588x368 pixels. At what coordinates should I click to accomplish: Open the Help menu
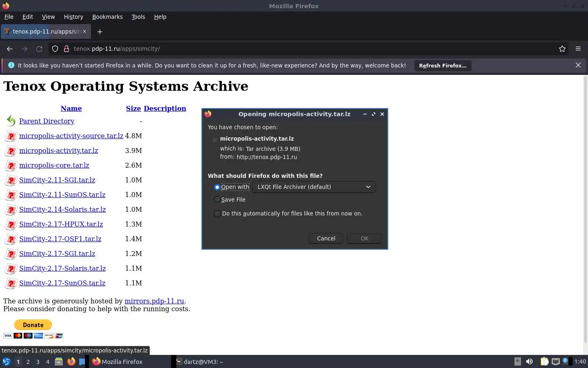[x=160, y=17]
